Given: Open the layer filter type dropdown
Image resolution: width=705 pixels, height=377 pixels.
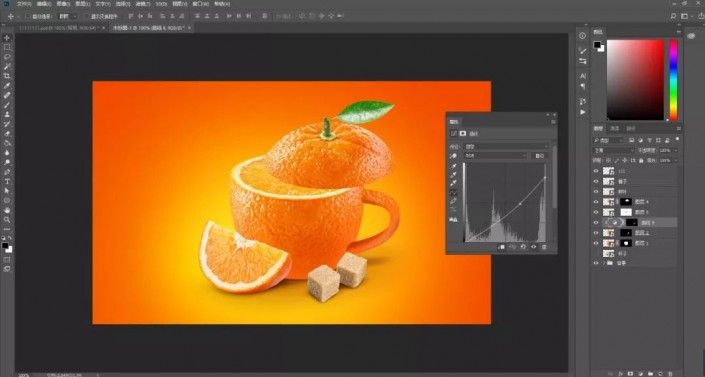Looking at the screenshot, I should point(608,140).
